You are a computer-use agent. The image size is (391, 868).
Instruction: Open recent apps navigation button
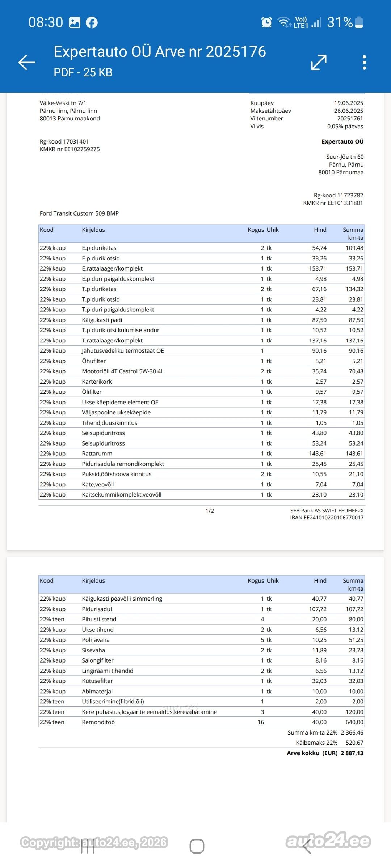88,846
